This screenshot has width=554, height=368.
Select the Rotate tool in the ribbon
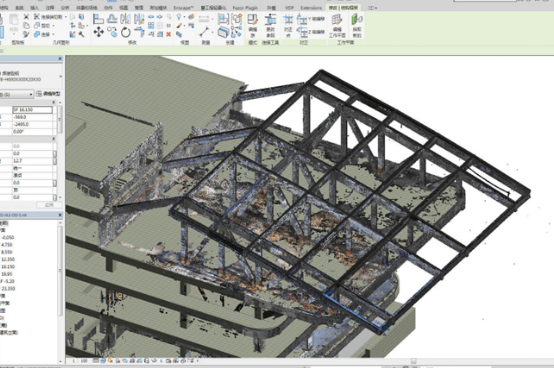[x=126, y=32]
